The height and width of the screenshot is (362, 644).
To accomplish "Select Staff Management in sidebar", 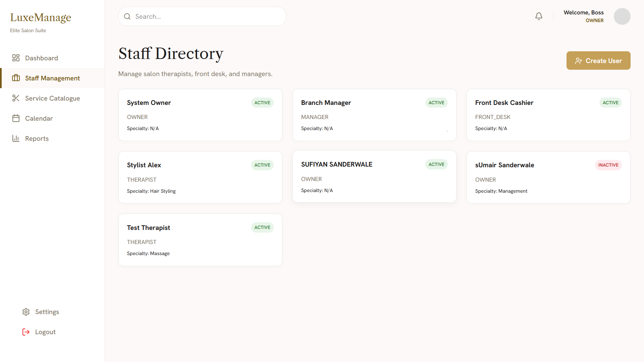I will tap(52, 78).
